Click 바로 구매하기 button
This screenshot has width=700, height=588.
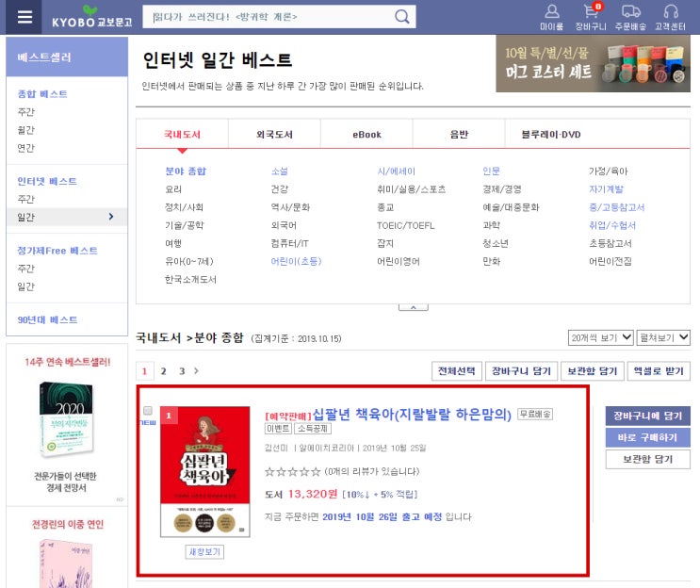(x=648, y=437)
